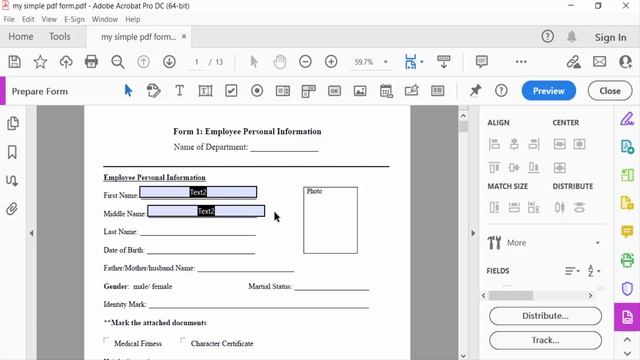Upload file to cloud icon
640x360 pixels.
tap(66, 62)
